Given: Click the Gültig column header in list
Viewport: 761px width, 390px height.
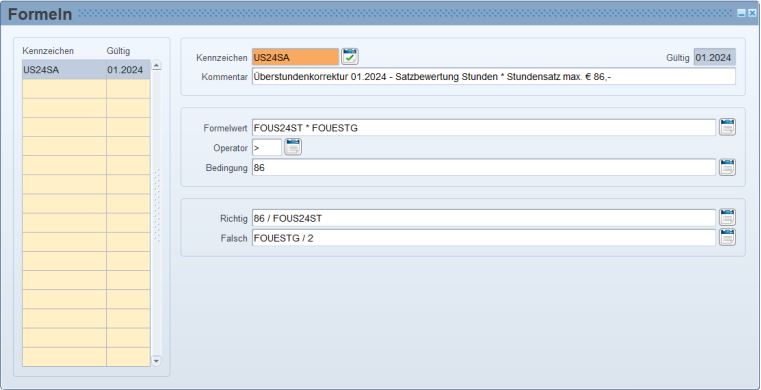Looking at the screenshot, I should (118, 51).
